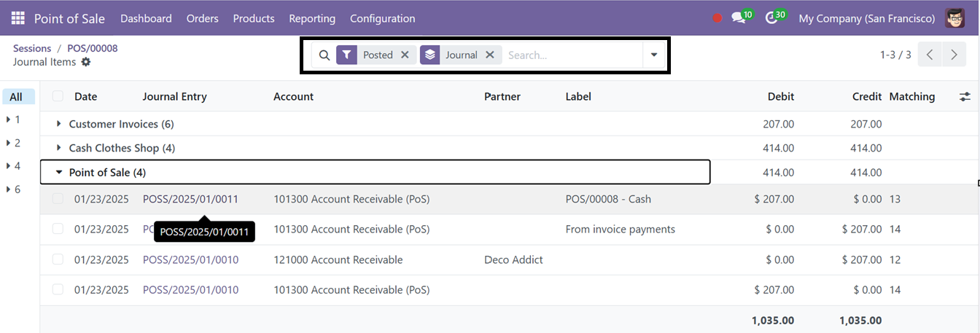Go to POS/00008 breadcrumb
This screenshot has height=333, width=980.
93,48
